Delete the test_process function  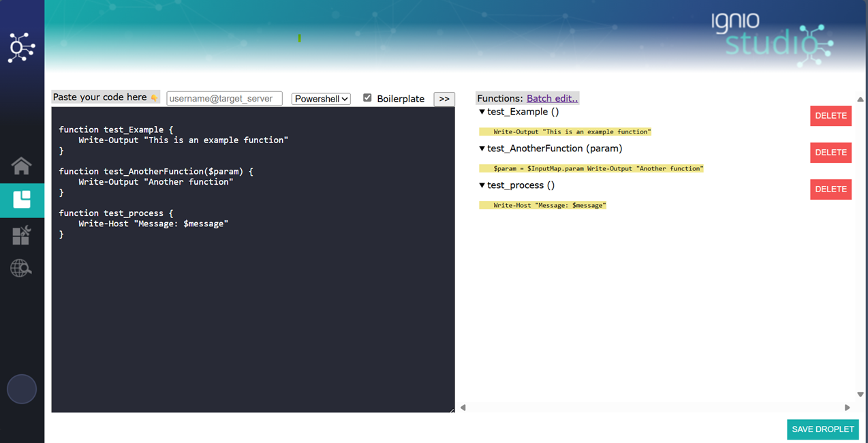831,189
